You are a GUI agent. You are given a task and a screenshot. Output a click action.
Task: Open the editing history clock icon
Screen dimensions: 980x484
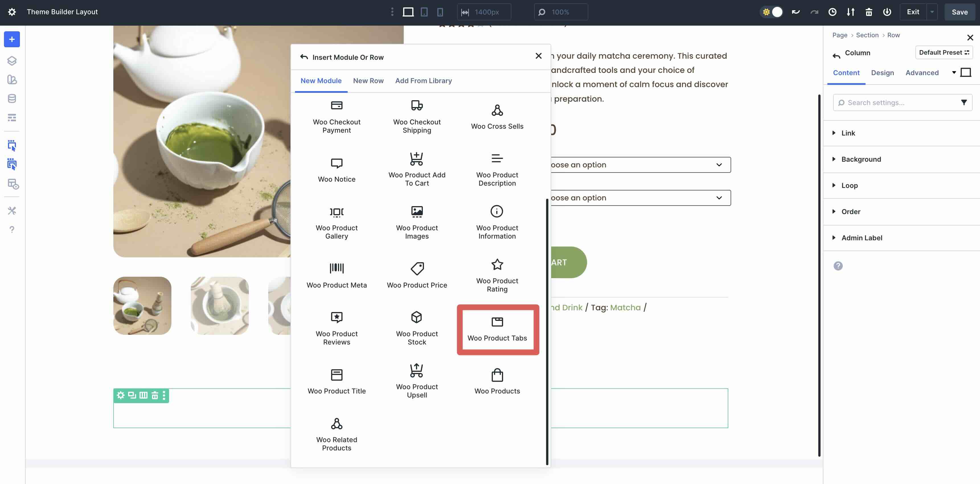pyautogui.click(x=833, y=12)
